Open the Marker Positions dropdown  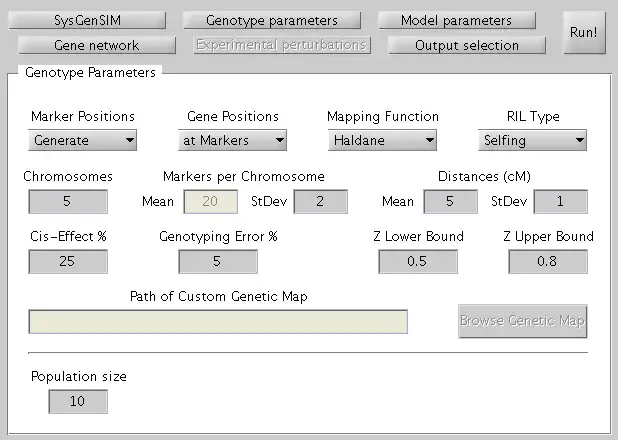click(82, 140)
